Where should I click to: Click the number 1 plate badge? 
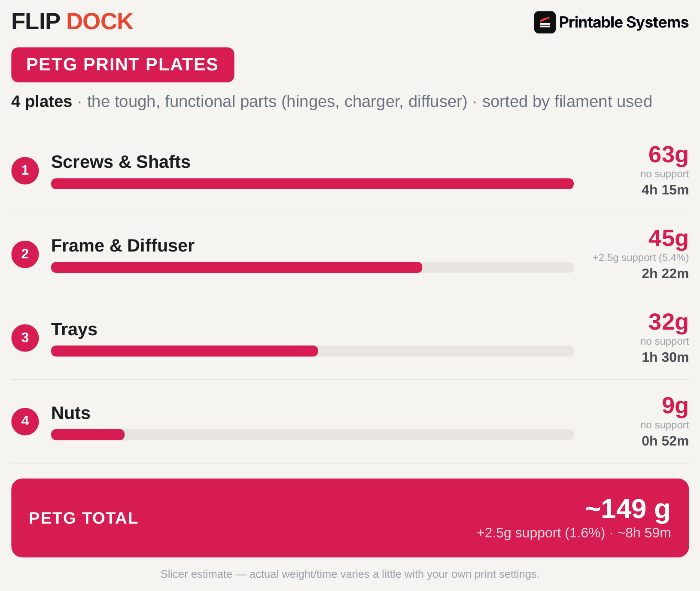pyautogui.click(x=25, y=170)
